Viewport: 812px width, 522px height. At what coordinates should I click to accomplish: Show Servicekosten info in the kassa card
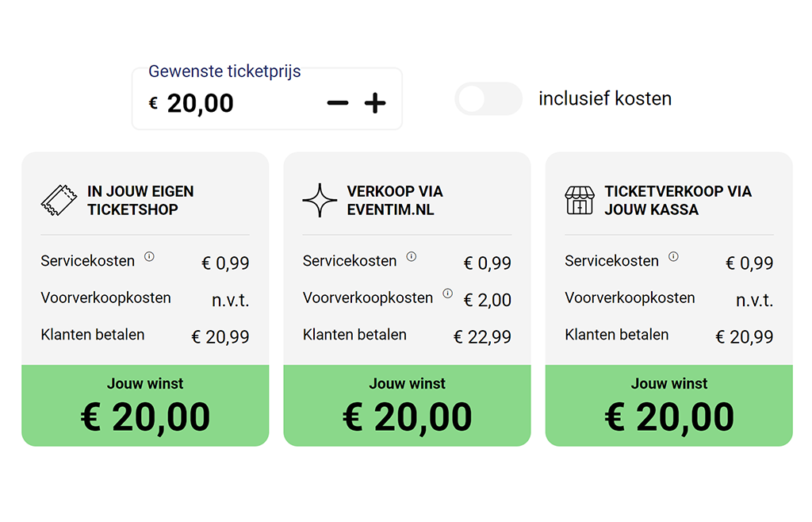coord(673,257)
